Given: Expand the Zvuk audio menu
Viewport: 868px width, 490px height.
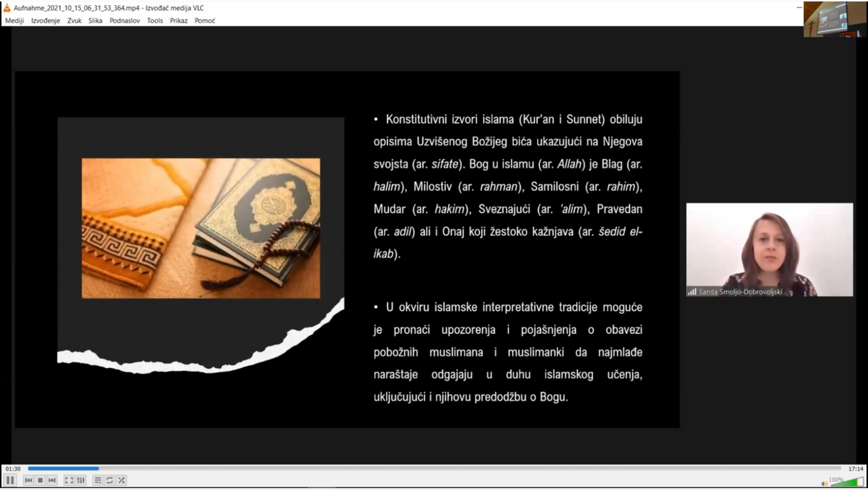Looking at the screenshot, I should click(x=74, y=20).
